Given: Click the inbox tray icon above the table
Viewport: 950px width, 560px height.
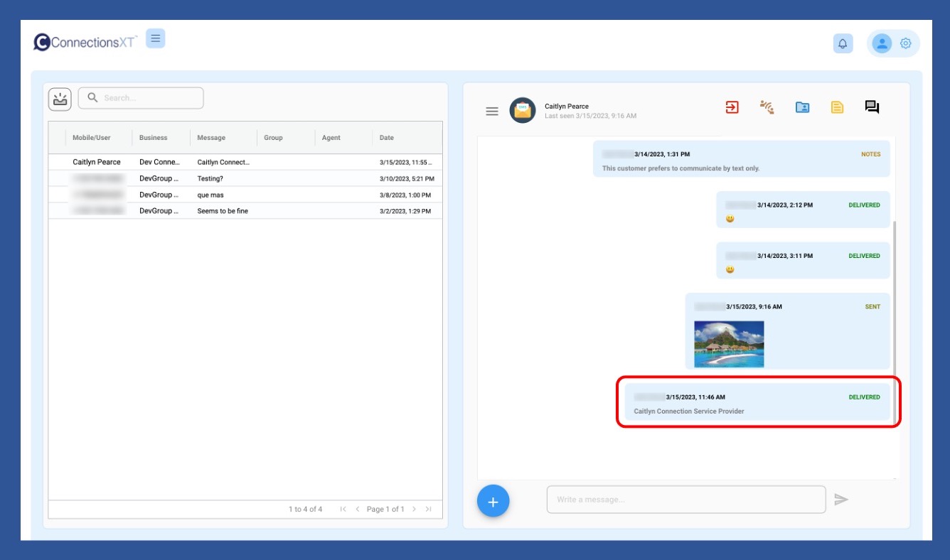Looking at the screenshot, I should point(60,99).
